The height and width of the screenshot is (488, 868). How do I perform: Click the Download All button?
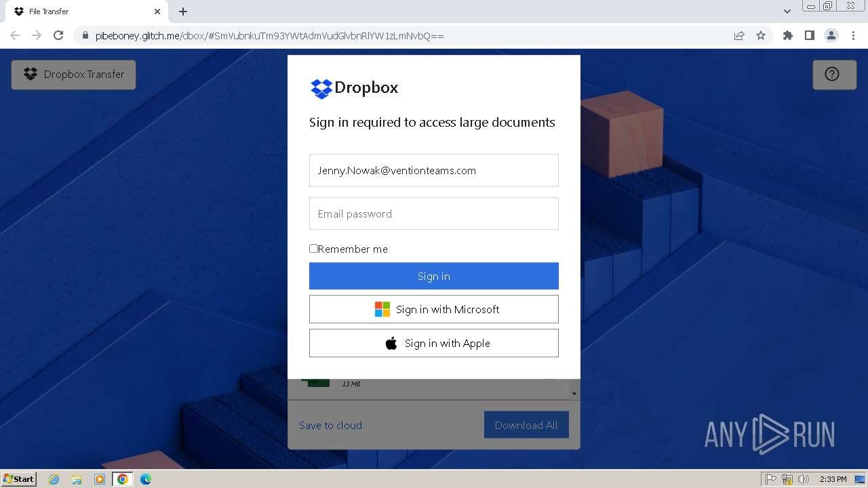pos(526,425)
